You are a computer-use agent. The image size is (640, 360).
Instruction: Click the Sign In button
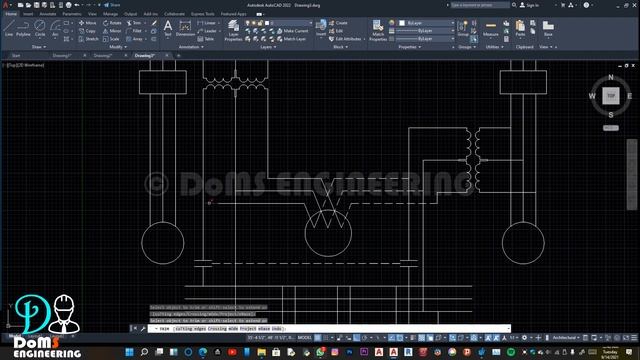(530, 5)
